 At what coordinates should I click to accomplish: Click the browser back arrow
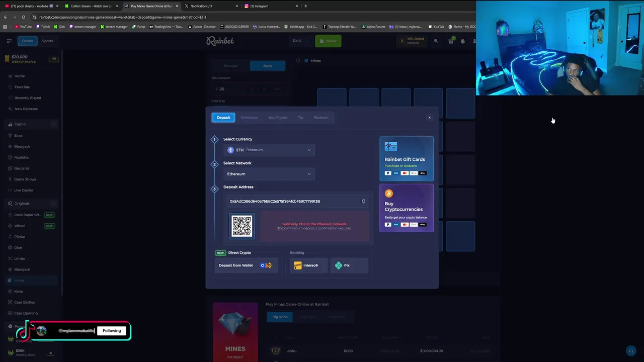[6, 17]
